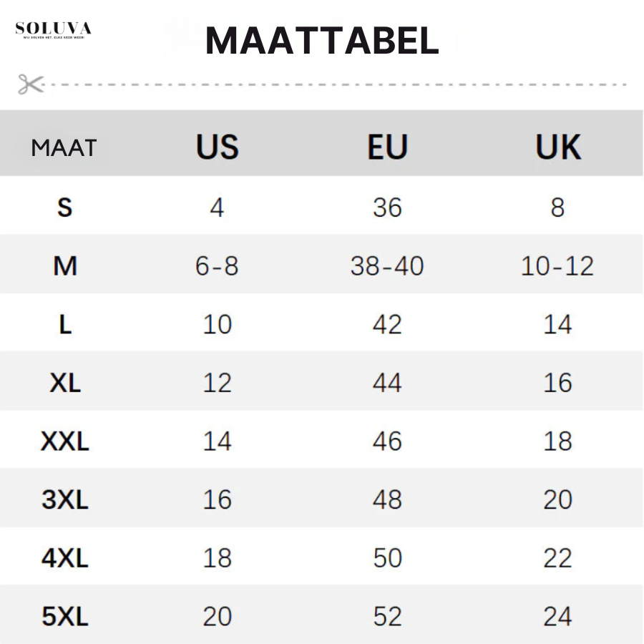Click the 5XL size label
Image resolution: width=644 pixels, height=644 pixels.
click(x=65, y=617)
